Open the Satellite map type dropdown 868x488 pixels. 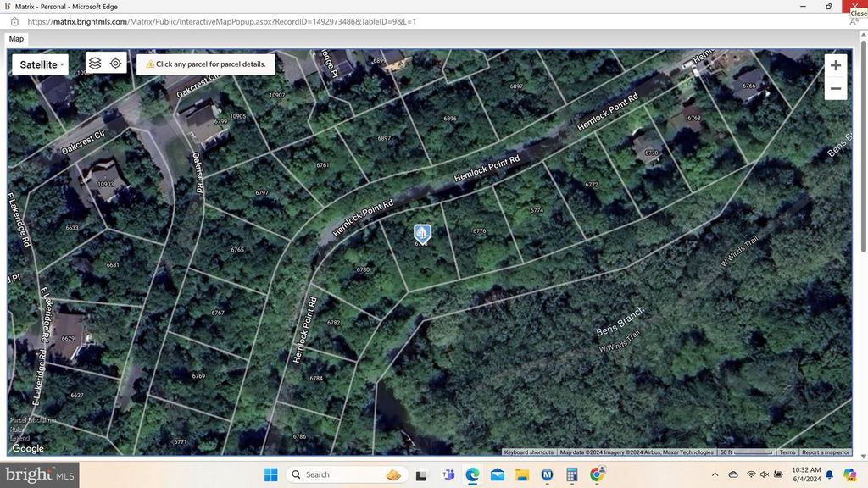click(x=41, y=64)
